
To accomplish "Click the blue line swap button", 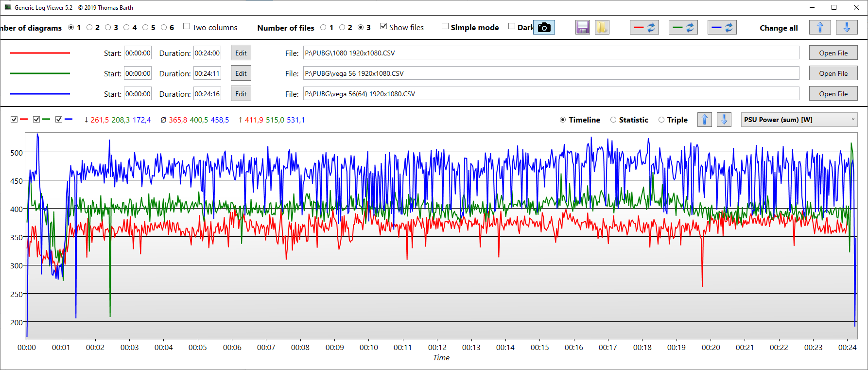I will 722,28.
